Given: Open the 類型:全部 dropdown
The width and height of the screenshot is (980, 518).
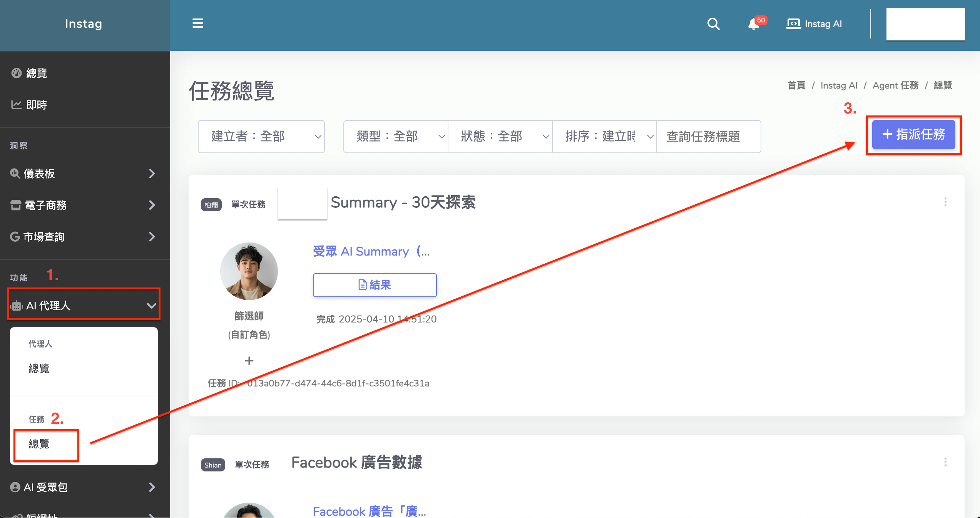Looking at the screenshot, I should pos(396,137).
